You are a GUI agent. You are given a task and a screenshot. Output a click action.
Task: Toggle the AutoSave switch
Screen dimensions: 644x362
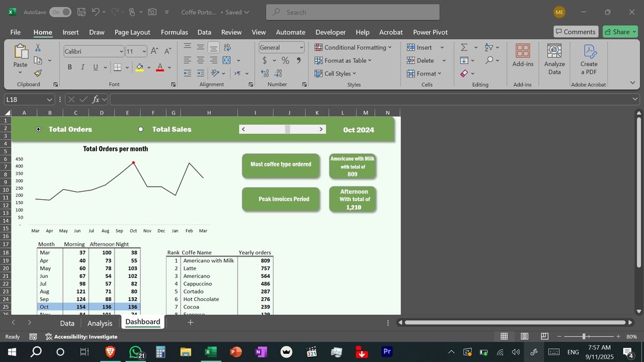click(x=60, y=12)
